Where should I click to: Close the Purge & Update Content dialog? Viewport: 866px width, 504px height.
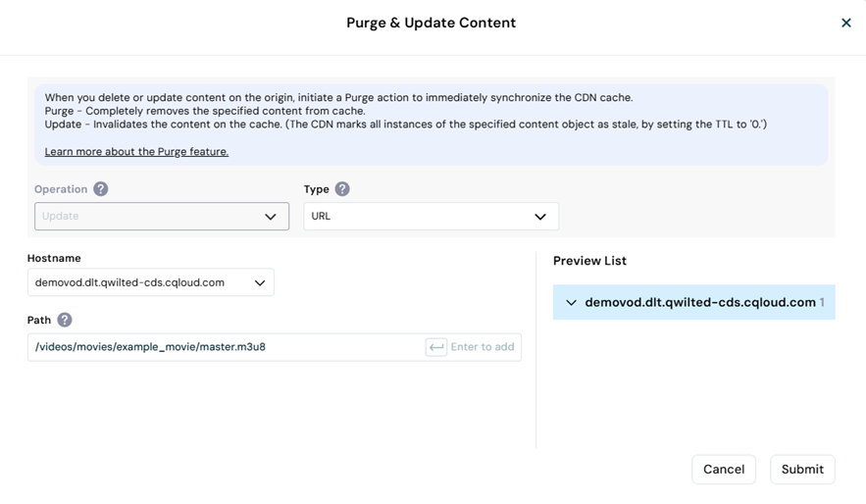[x=845, y=23]
